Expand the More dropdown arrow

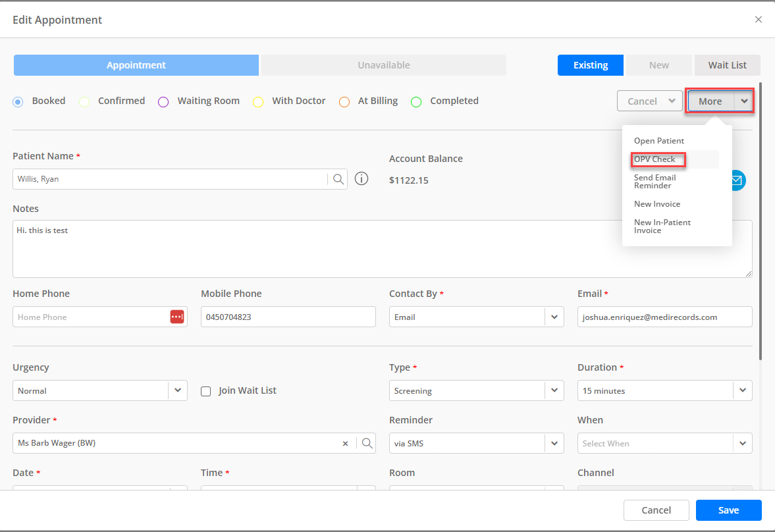744,101
